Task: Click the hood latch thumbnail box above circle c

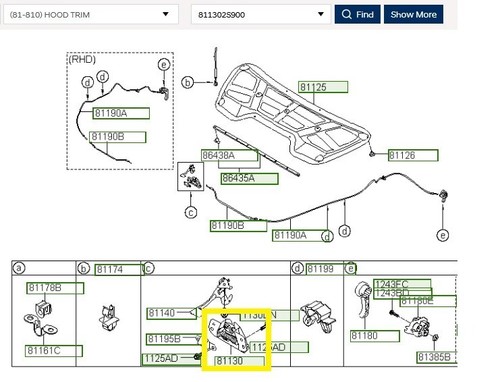Action: (x=190, y=176)
